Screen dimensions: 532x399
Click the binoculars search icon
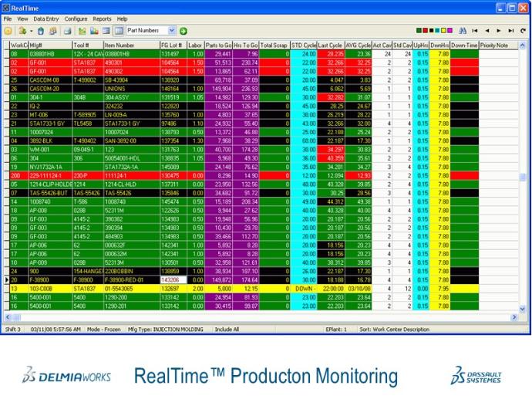[463, 31]
